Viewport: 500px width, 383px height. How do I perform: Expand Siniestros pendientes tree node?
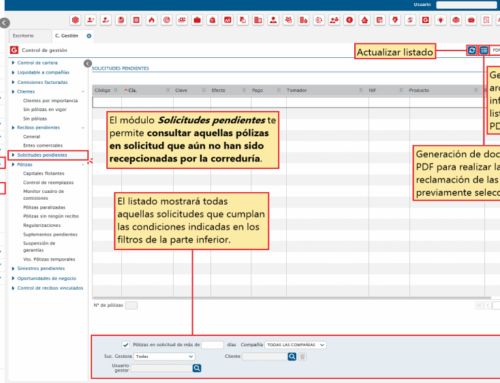13,269
